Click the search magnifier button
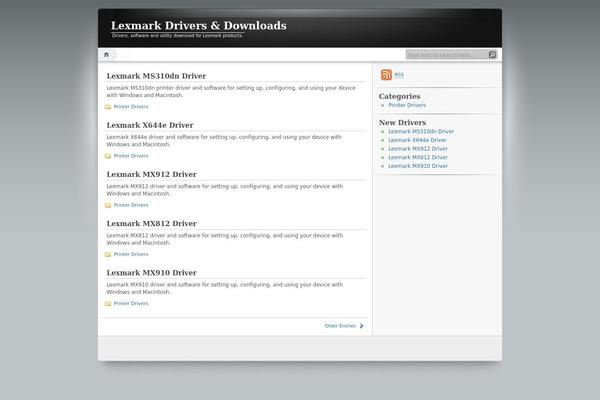The image size is (600, 400). point(492,55)
